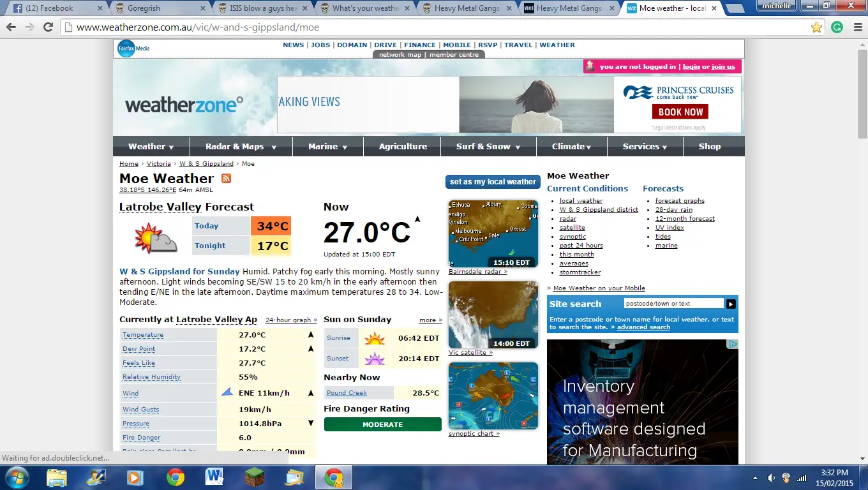This screenshot has height=490, width=868.
Task: Reload the page with the refresh icon
Action: pos(48,27)
